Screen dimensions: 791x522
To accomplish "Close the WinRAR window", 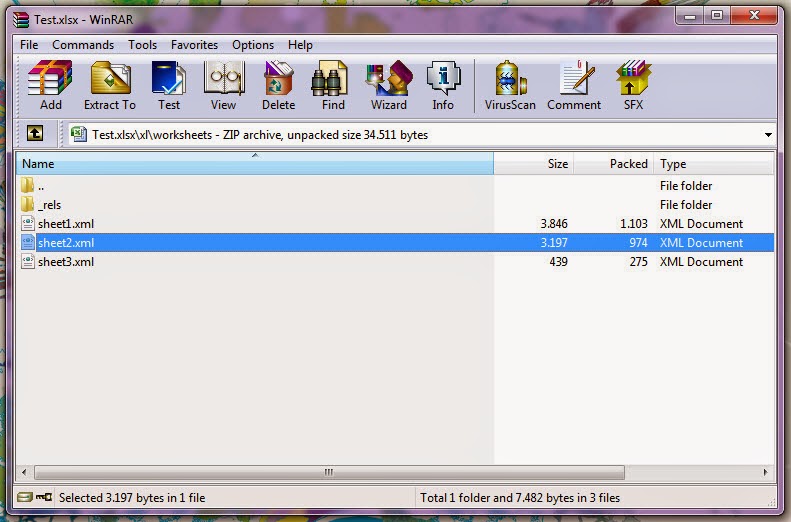I will [x=754, y=16].
